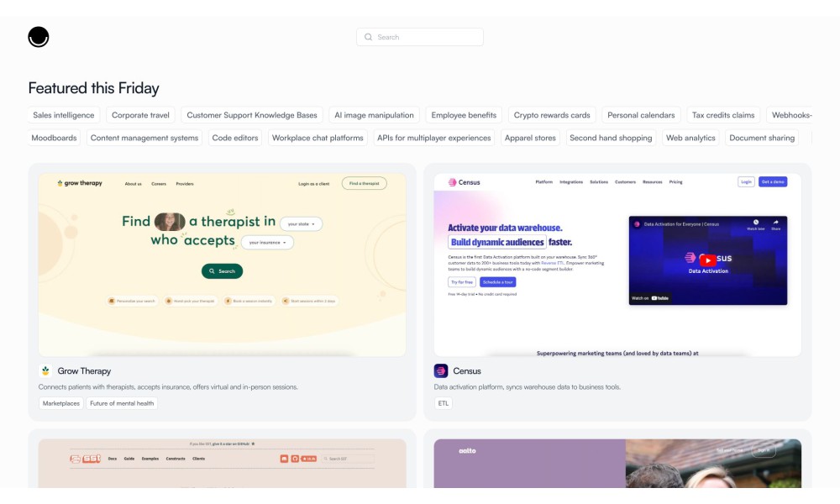Select Tax credits claims tag
840x504 pixels.
[x=723, y=115]
